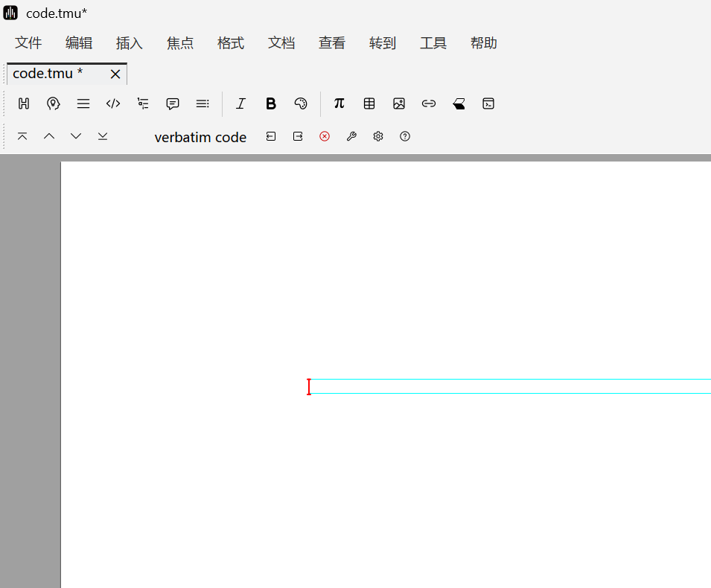Open the 格式 menu
This screenshot has width=711, height=588.
coord(231,43)
